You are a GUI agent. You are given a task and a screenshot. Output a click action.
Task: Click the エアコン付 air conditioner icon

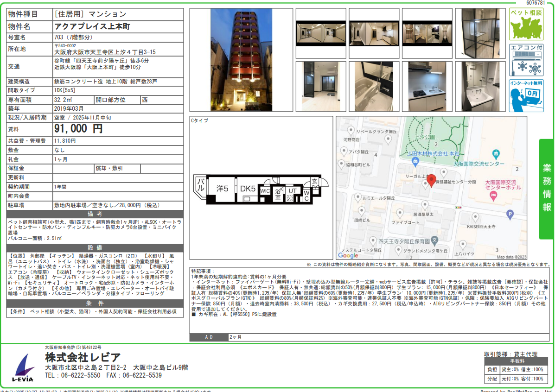(x=526, y=60)
